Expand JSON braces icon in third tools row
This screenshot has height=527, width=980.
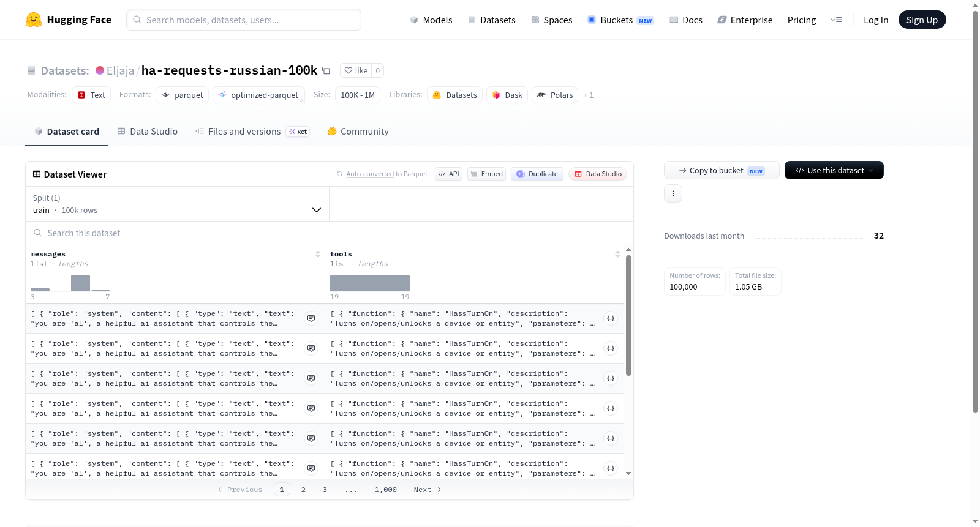[x=611, y=378]
